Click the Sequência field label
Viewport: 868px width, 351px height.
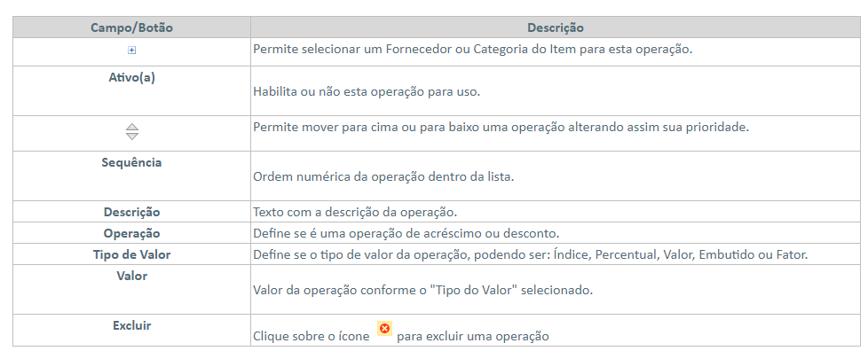131,162
